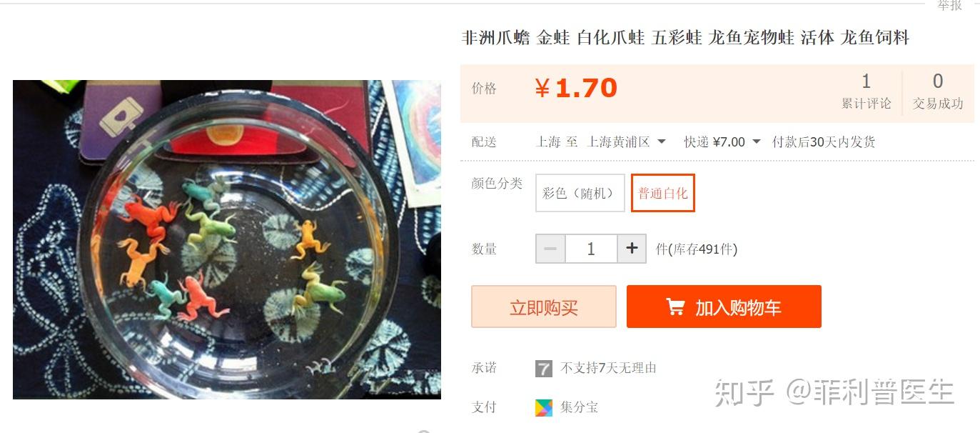The width and height of the screenshot is (980, 433).
Task: Click the 集分宝 payment label
Action: coord(579,408)
